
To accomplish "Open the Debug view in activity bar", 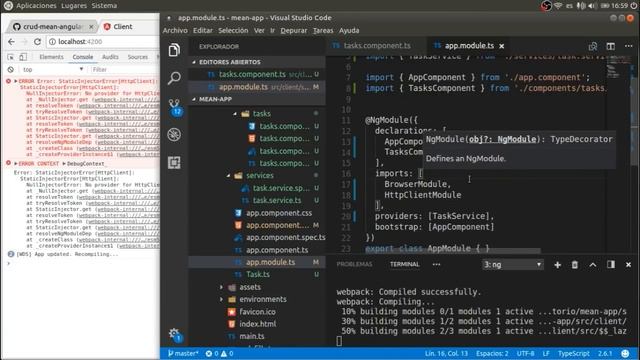I will click(174, 134).
